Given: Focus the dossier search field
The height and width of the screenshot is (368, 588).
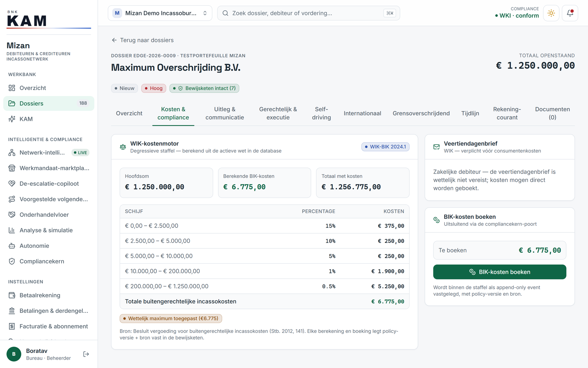Looking at the screenshot, I should point(308,13).
